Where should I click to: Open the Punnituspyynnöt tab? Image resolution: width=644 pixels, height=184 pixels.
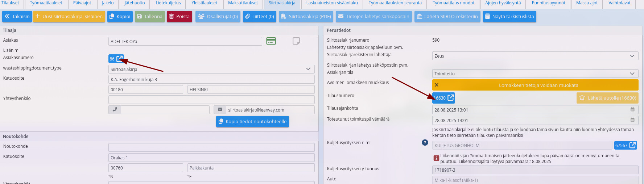pos(548,3)
